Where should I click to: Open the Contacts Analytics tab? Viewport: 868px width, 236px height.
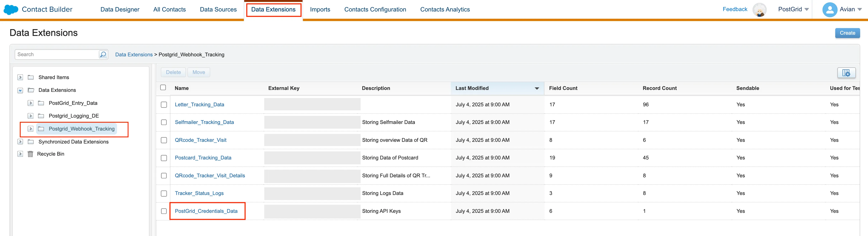pos(445,9)
